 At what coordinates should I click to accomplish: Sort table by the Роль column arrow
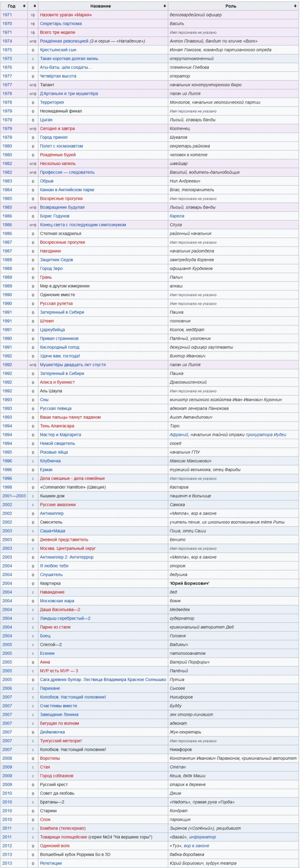pos(295,6)
